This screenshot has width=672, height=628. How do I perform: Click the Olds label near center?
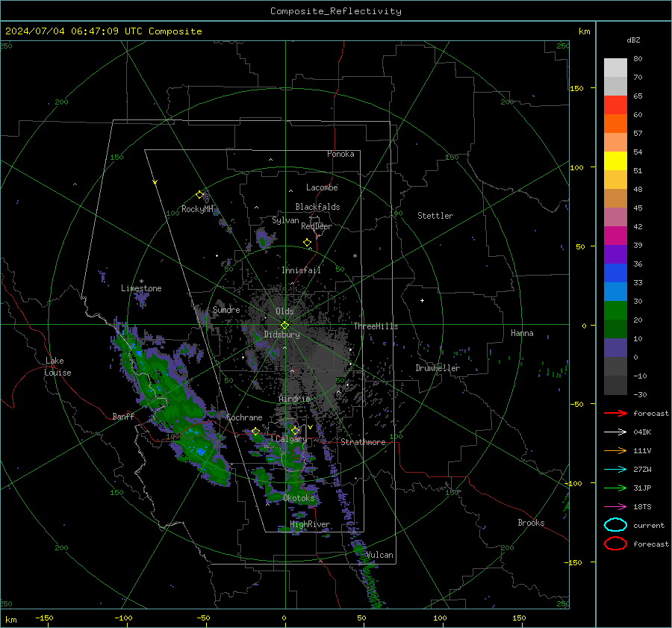coord(284,311)
